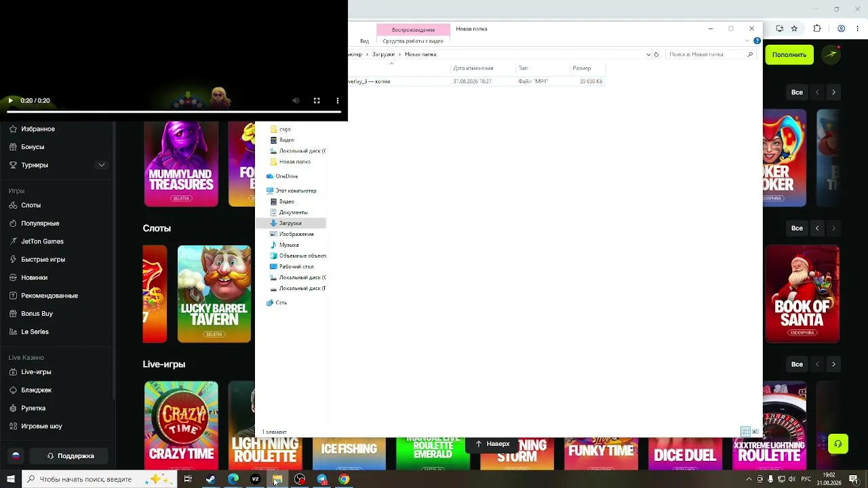This screenshot has width=868, height=488.
Task: Open the green headset support chat
Action: point(838,444)
